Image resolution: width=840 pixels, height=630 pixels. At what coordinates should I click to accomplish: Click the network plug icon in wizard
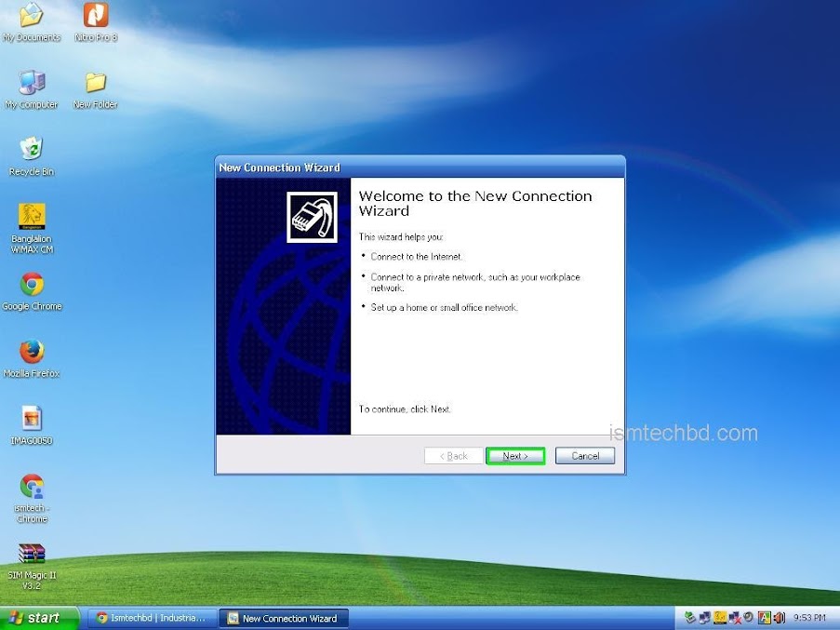pyautogui.click(x=312, y=217)
